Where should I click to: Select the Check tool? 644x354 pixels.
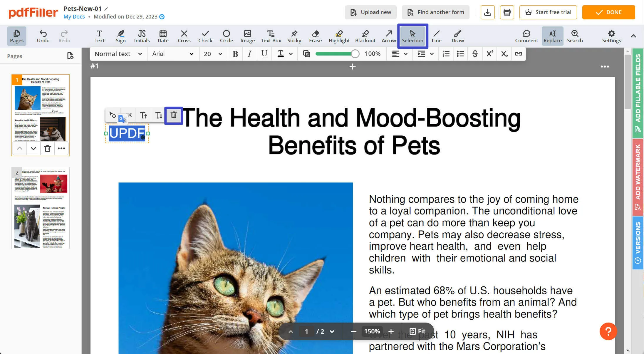(x=205, y=36)
